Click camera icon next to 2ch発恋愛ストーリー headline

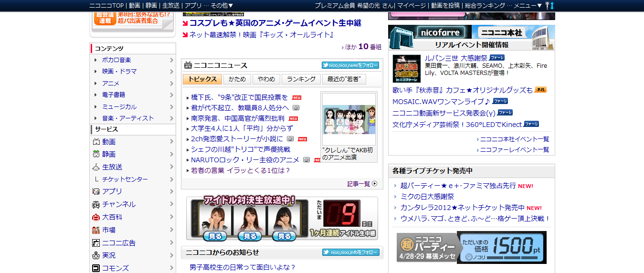(x=290, y=139)
